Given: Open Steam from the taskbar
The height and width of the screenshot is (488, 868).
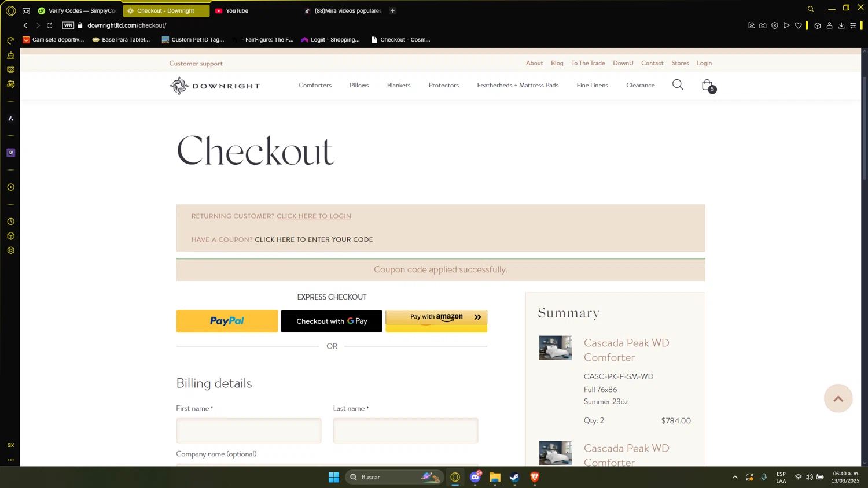Looking at the screenshot, I should (x=514, y=477).
